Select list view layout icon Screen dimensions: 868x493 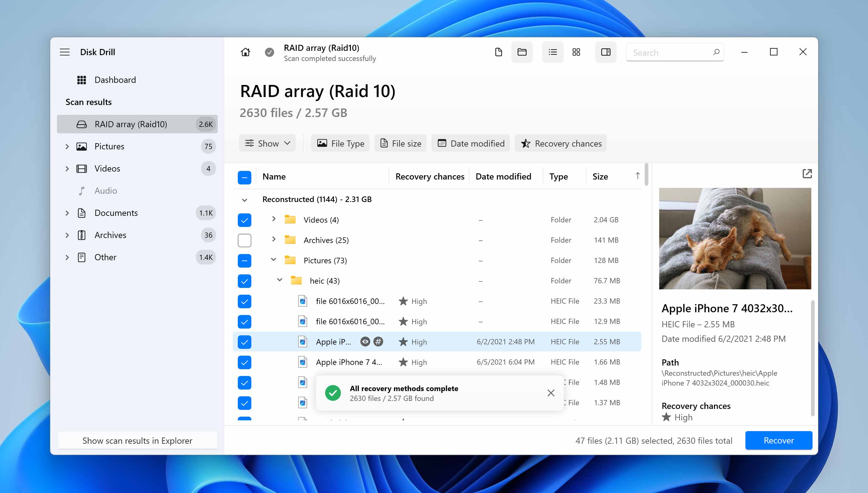coord(553,52)
